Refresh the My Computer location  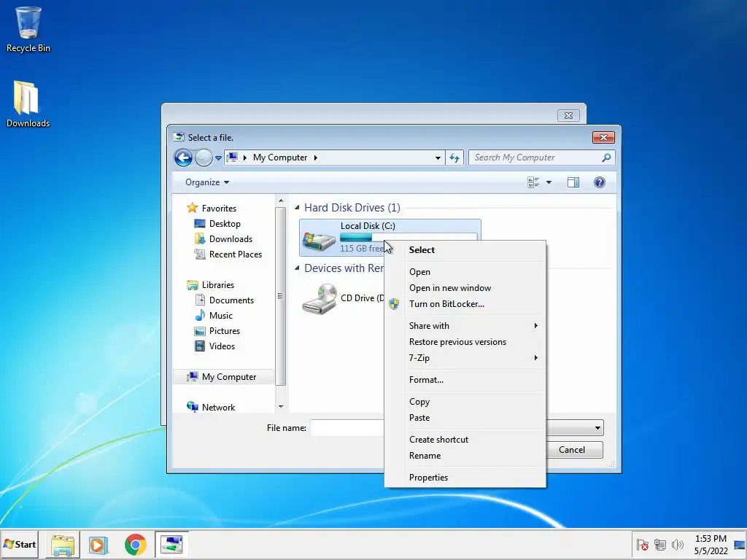(x=454, y=157)
